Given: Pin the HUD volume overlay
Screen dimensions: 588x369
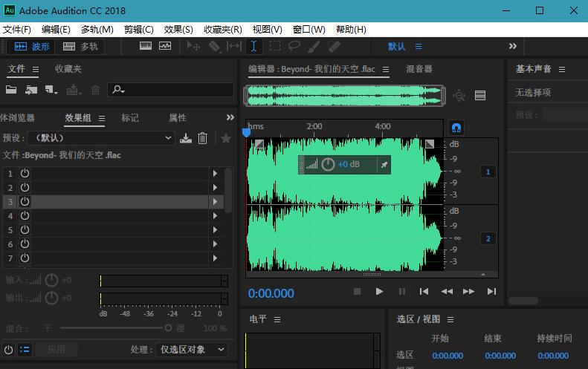Looking at the screenshot, I should tap(384, 165).
